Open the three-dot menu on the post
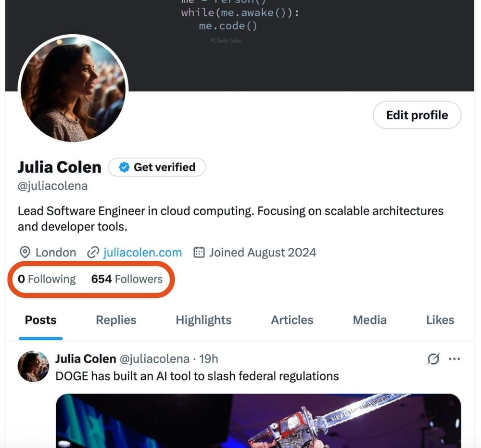Image resolution: width=481 pixels, height=448 pixels. tap(454, 358)
